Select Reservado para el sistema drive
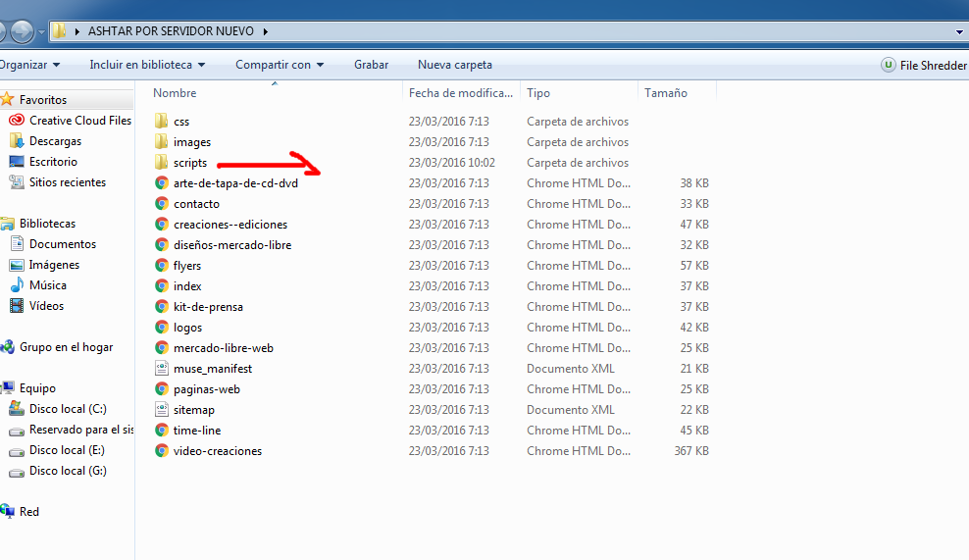 (81, 429)
